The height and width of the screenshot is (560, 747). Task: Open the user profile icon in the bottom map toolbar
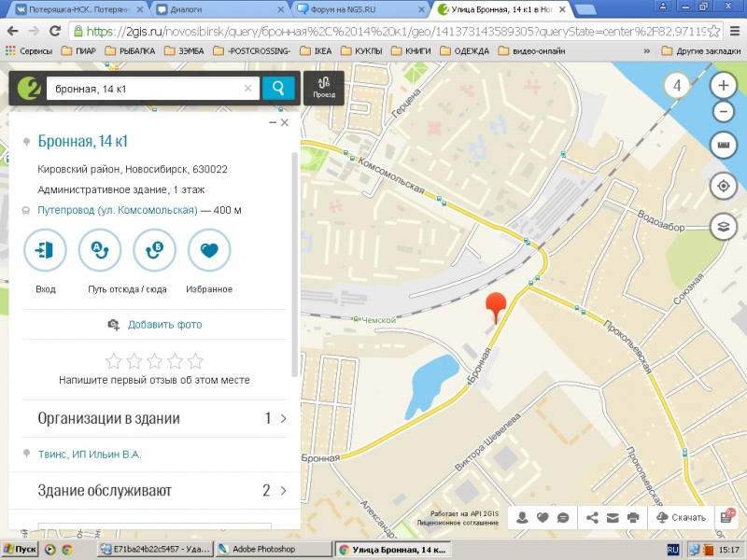click(x=522, y=518)
